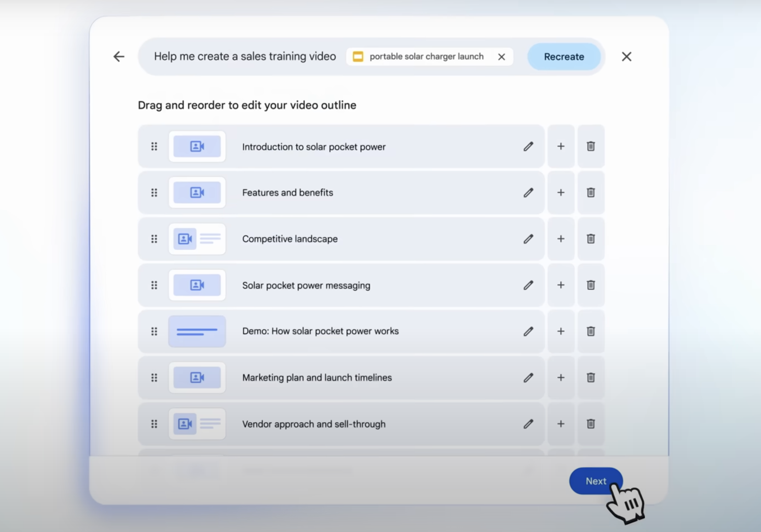Delete the Demo: How solar pocket power works scene
Screen dimensions: 761x532
pos(591,331)
